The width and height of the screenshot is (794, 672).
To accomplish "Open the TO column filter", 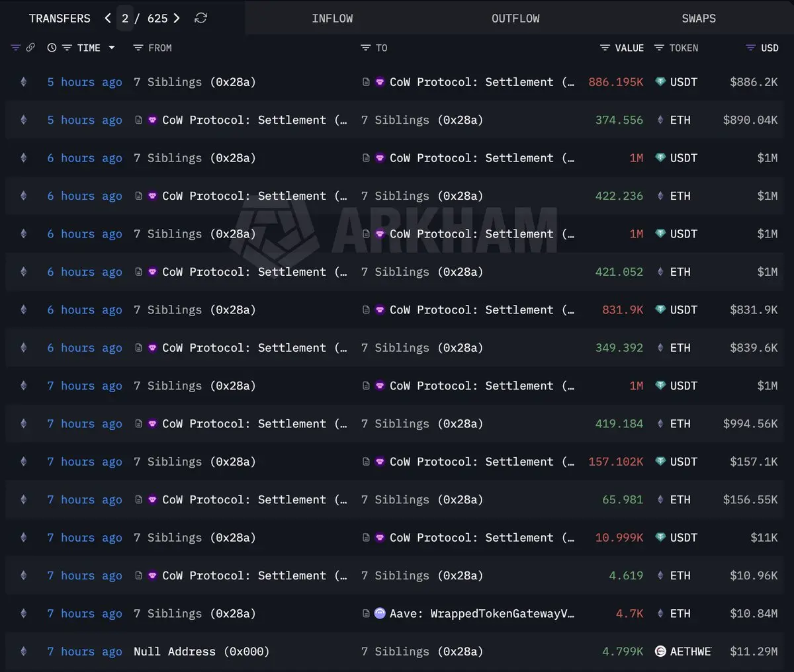I will 374,48.
